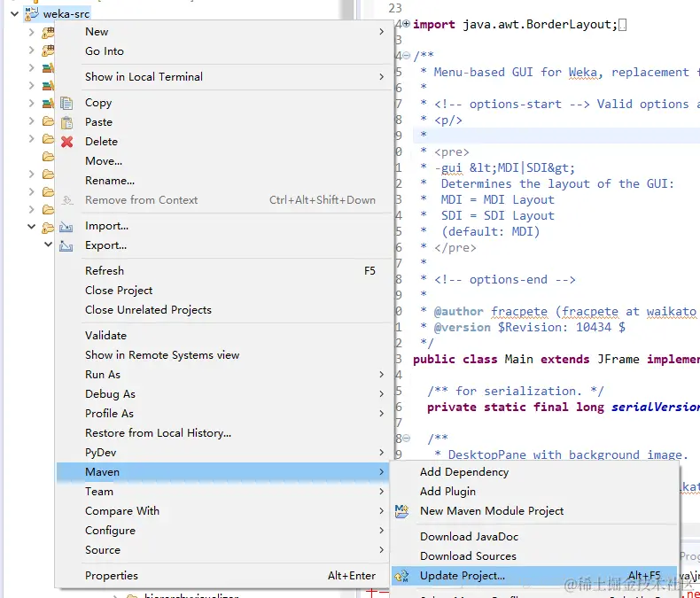Click the Copy icon in context menu
The height and width of the screenshot is (598, 700).
pyautogui.click(x=66, y=103)
